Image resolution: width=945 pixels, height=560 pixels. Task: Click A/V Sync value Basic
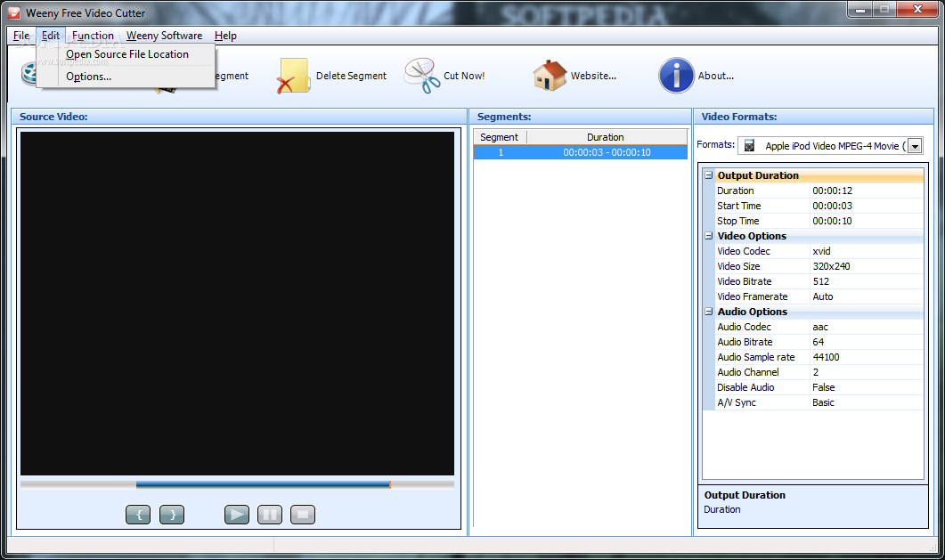[x=866, y=402]
